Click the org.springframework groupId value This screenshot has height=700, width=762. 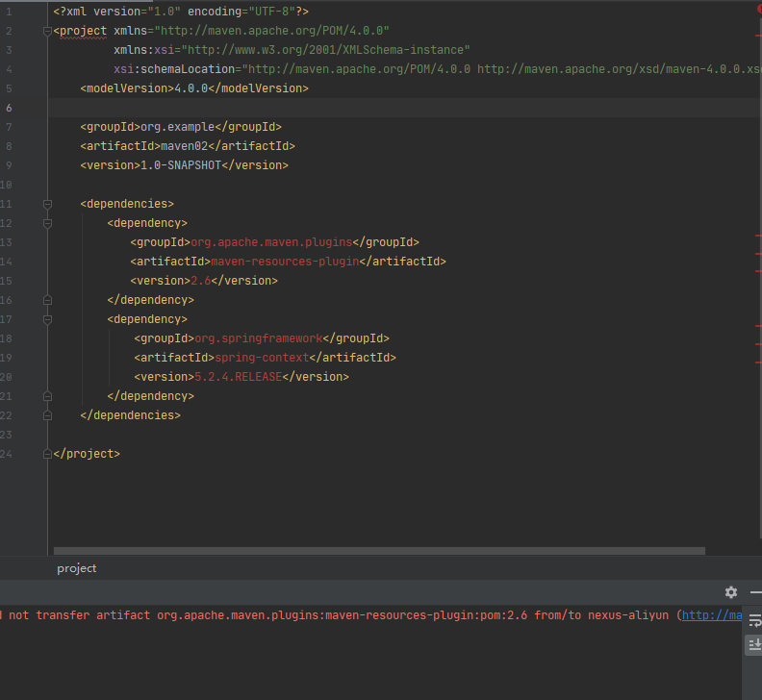[x=259, y=338]
